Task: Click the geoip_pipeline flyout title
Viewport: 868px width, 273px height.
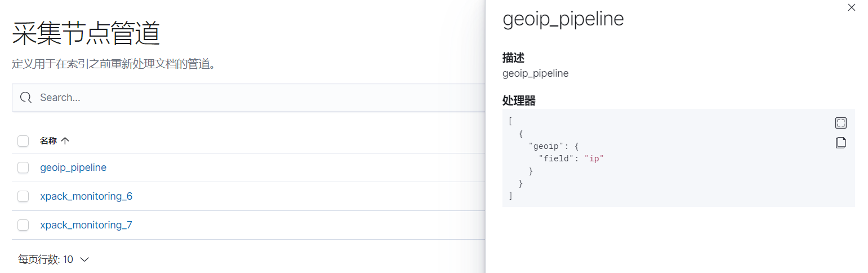Action: (x=563, y=19)
